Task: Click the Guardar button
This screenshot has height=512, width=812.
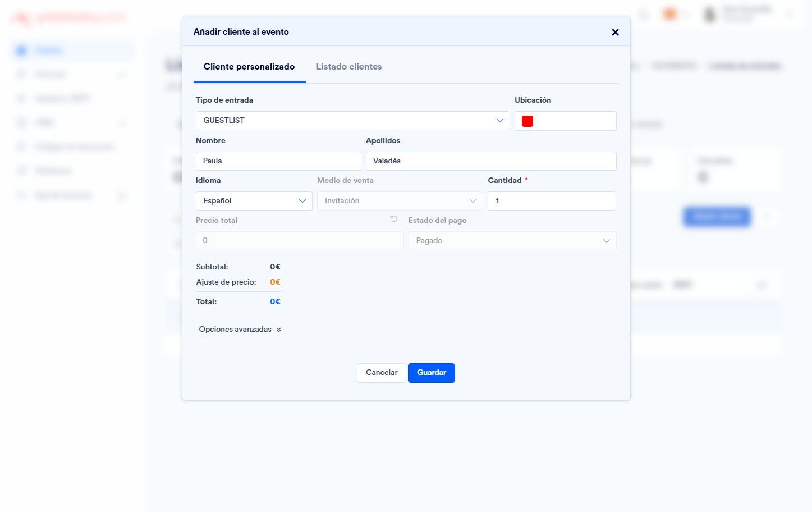Action: [x=432, y=373]
